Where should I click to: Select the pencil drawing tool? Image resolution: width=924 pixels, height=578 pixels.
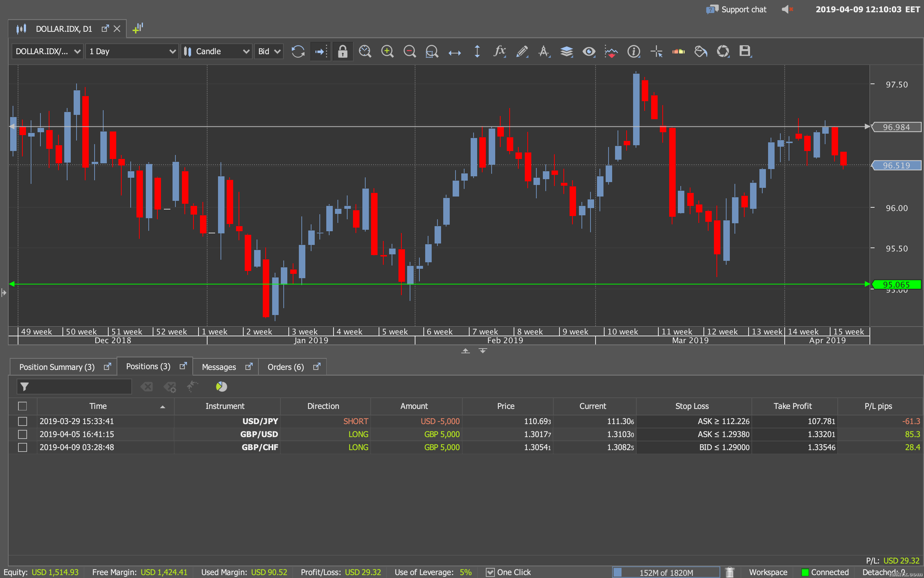(522, 51)
